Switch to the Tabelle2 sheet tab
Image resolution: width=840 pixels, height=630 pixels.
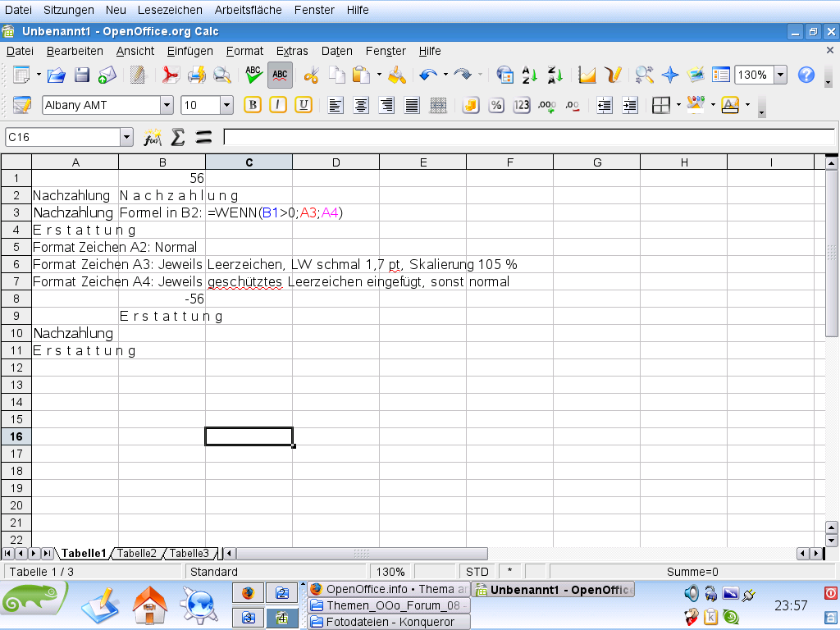point(136,554)
